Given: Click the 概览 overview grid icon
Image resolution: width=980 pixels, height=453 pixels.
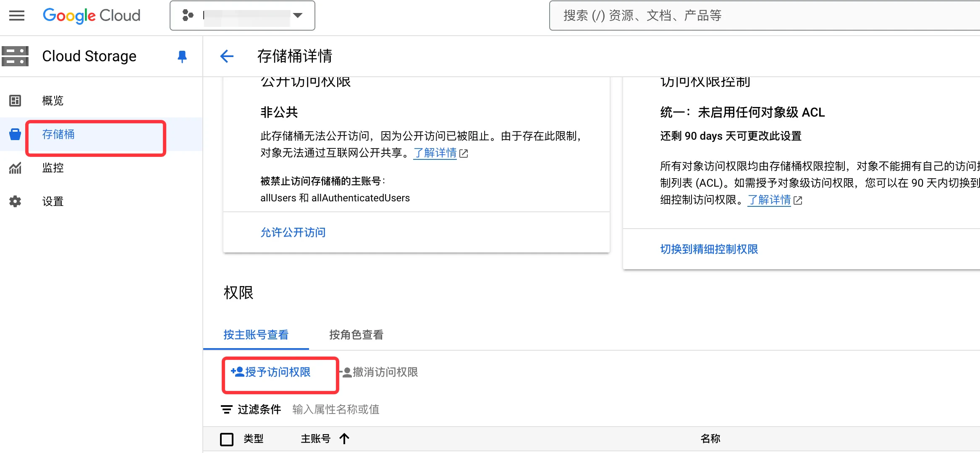Looking at the screenshot, I should pos(15,101).
